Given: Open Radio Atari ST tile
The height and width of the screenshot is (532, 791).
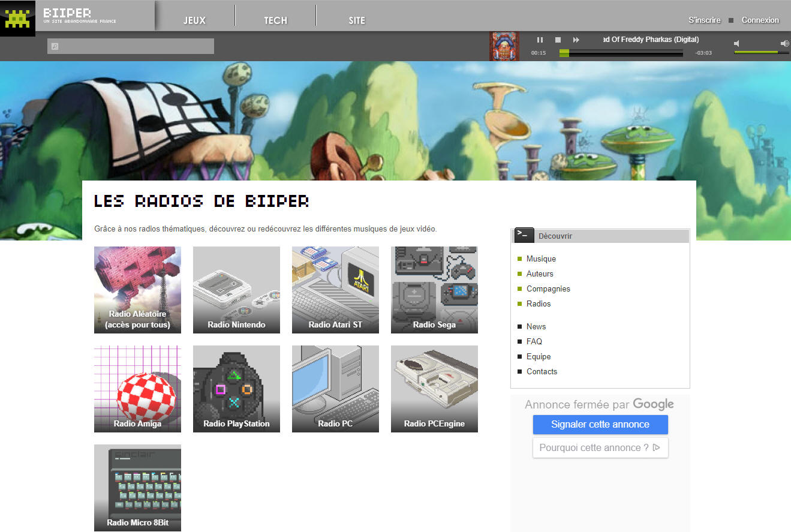Looking at the screenshot, I should click(x=335, y=290).
